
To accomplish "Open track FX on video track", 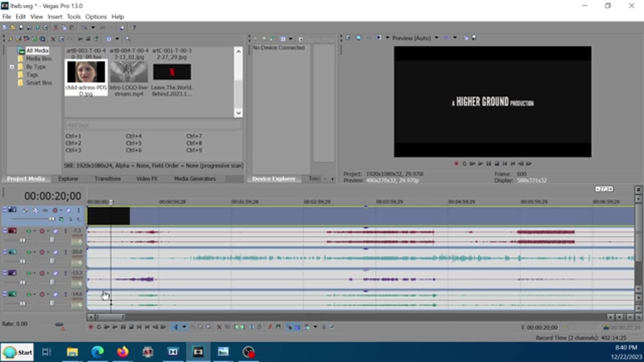I will coord(45,210).
